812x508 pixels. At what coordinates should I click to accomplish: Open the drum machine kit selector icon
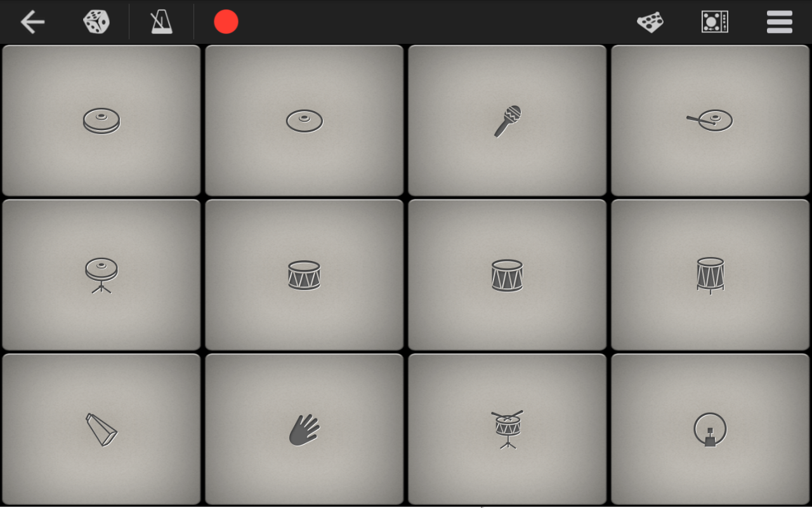(715, 22)
